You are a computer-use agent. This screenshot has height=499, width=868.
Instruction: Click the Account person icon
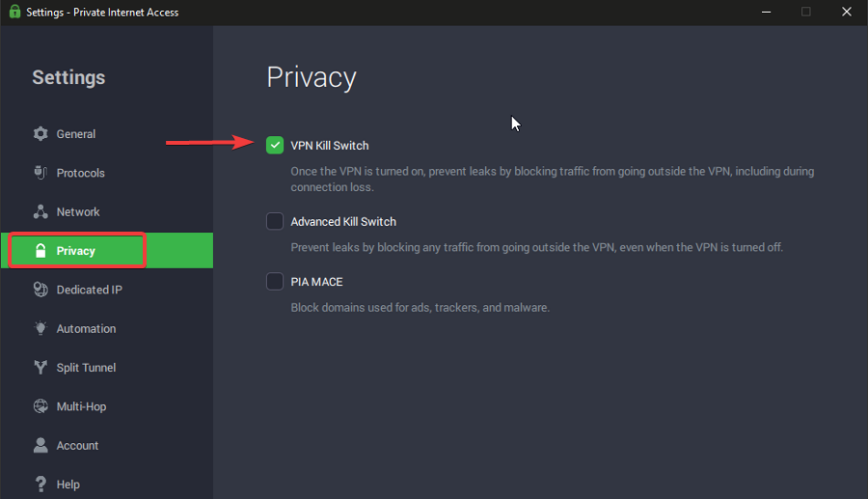pos(41,446)
